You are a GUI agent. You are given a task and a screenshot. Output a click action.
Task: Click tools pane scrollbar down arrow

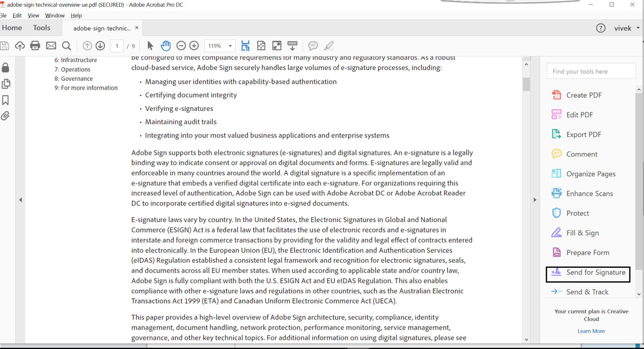639,294
